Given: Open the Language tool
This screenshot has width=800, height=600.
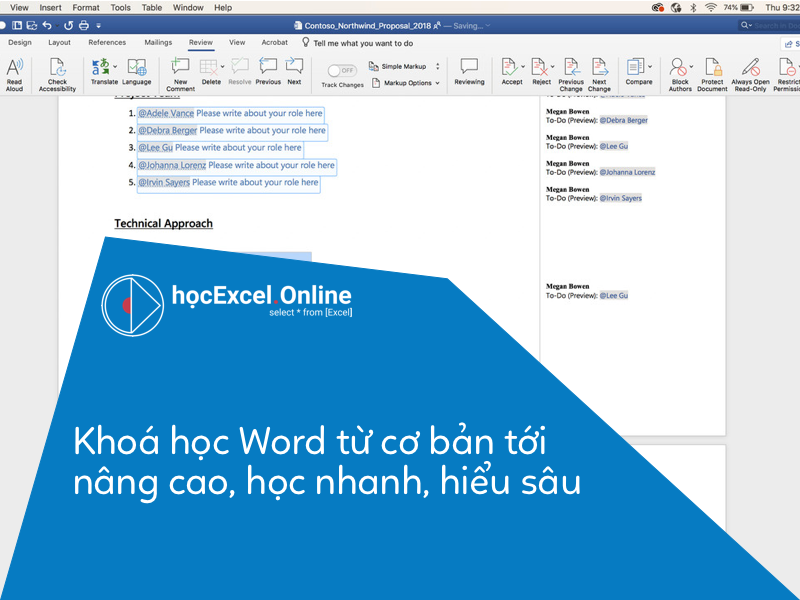Looking at the screenshot, I should pos(136,71).
